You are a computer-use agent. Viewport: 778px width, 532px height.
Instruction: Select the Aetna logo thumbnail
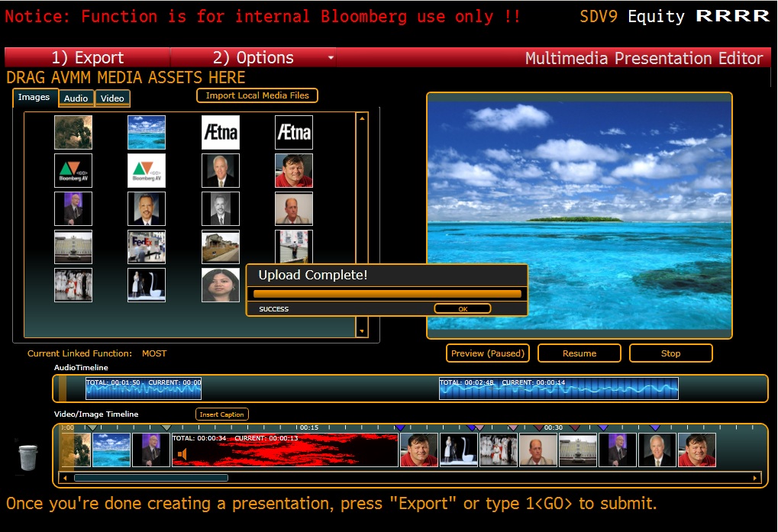(221, 133)
